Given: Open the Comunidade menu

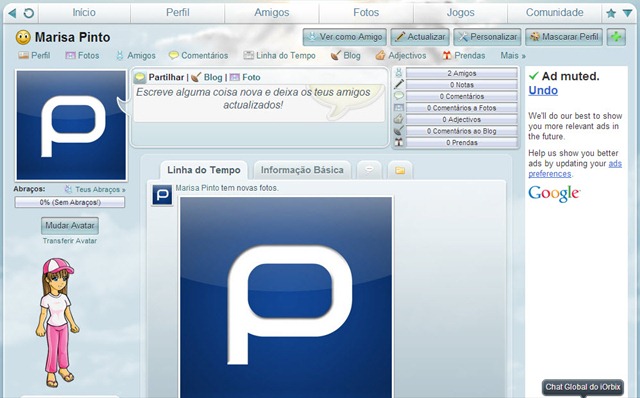Looking at the screenshot, I should [554, 13].
